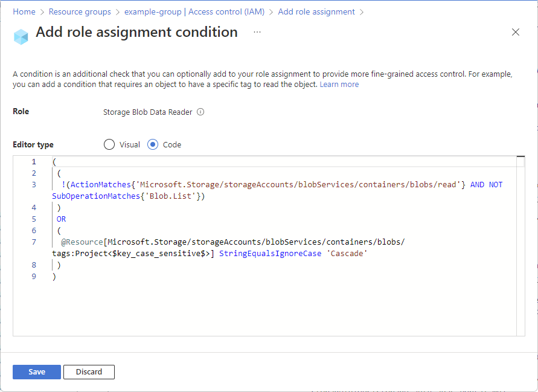Viewport: 538px width, 392px height.
Task: Discard the condition changes
Action: pyautogui.click(x=89, y=371)
